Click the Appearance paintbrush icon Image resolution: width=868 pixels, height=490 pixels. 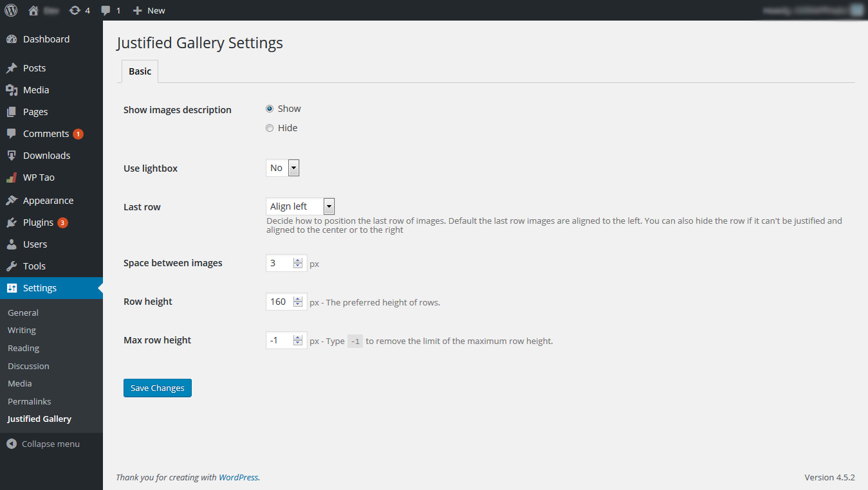point(12,201)
